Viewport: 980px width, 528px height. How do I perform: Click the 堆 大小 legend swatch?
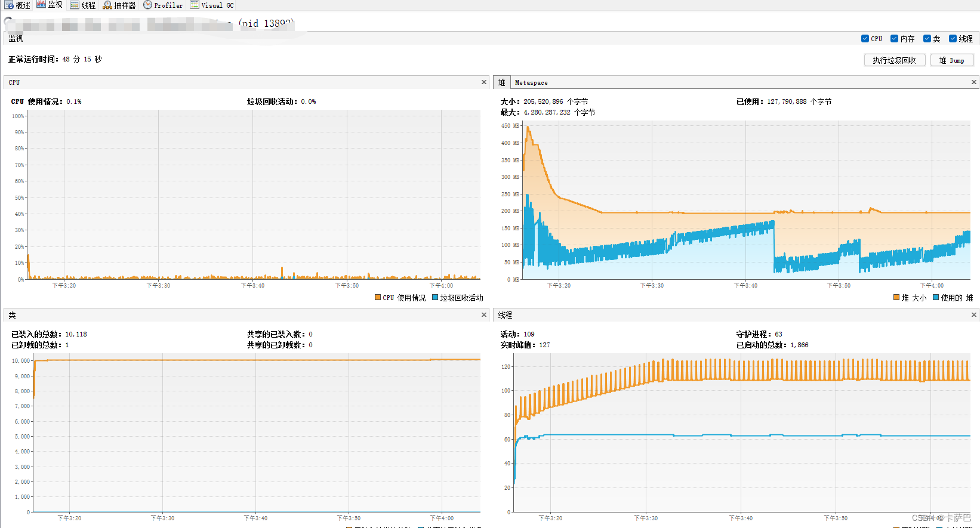[x=896, y=297]
